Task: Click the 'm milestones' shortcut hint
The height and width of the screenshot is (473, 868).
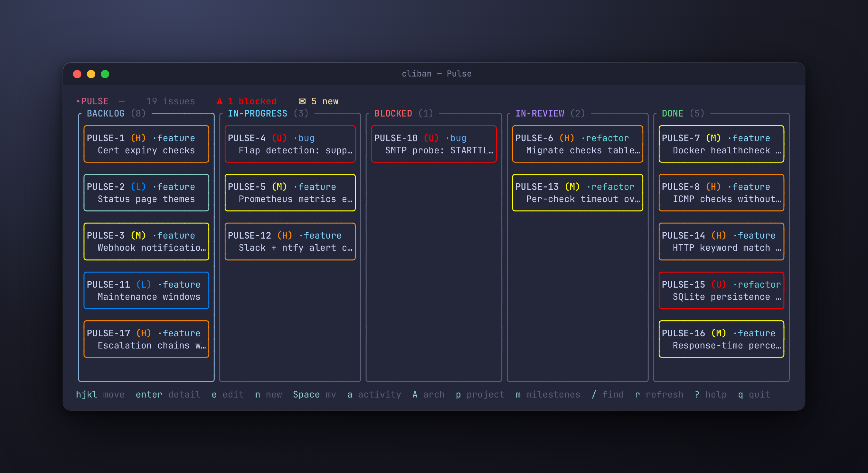Action: click(548, 394)
